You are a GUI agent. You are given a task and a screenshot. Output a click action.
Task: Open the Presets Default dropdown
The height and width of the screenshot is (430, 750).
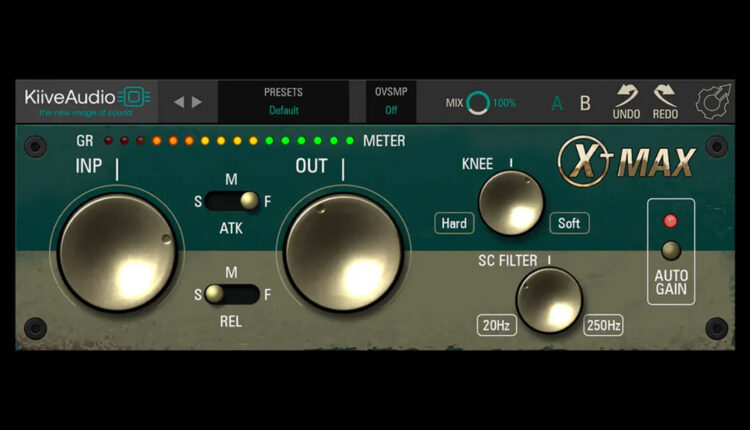[x=283, y=102]
